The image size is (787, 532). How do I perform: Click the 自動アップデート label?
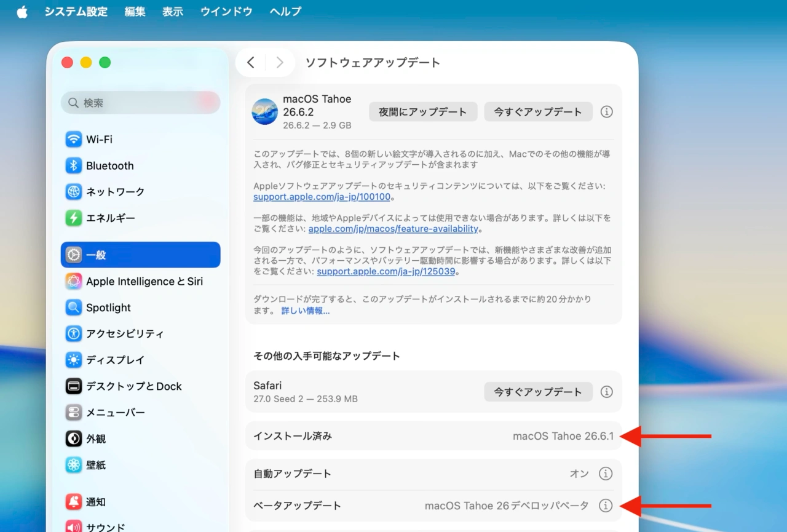(293, 474)
